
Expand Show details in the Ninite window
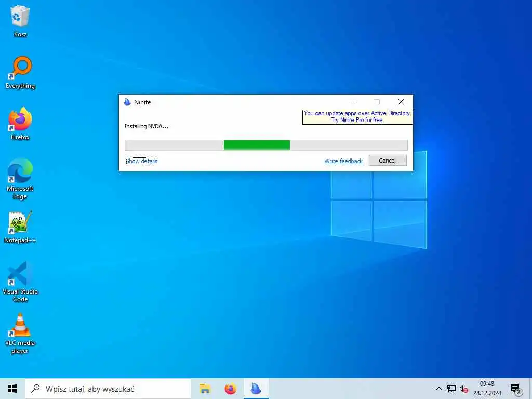141,161
